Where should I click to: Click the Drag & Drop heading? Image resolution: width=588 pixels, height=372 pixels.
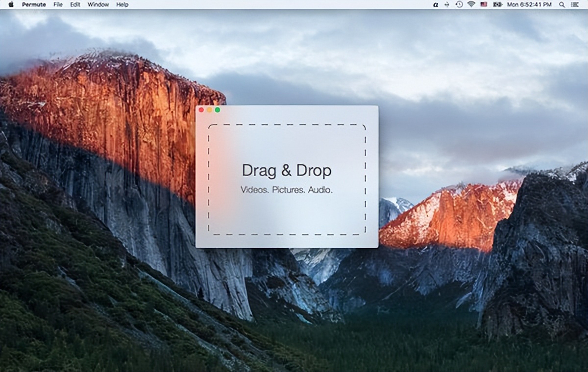287,170
